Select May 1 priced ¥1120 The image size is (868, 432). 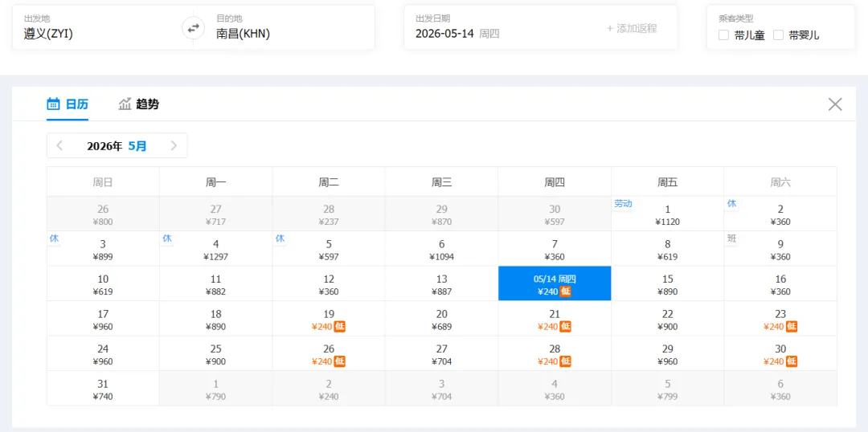point(668,214)
